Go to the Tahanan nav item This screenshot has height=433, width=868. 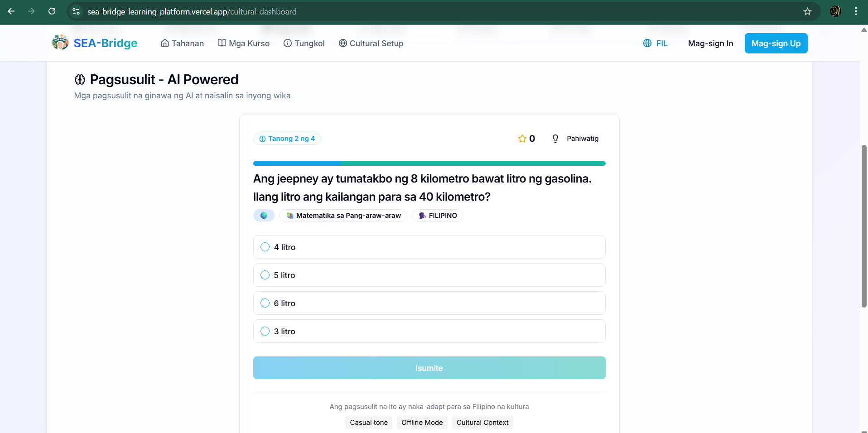point(182,43)
